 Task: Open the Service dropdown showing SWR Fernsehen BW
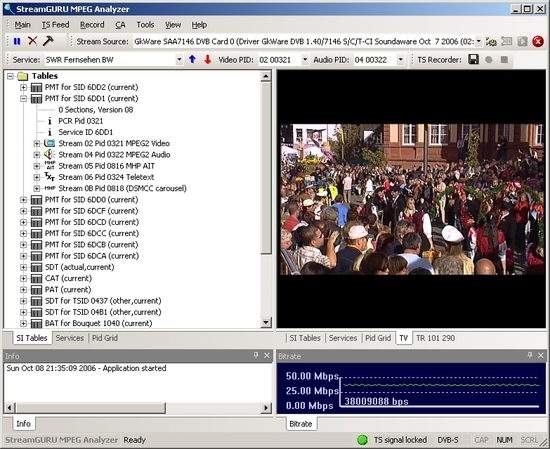coord(179,60)
